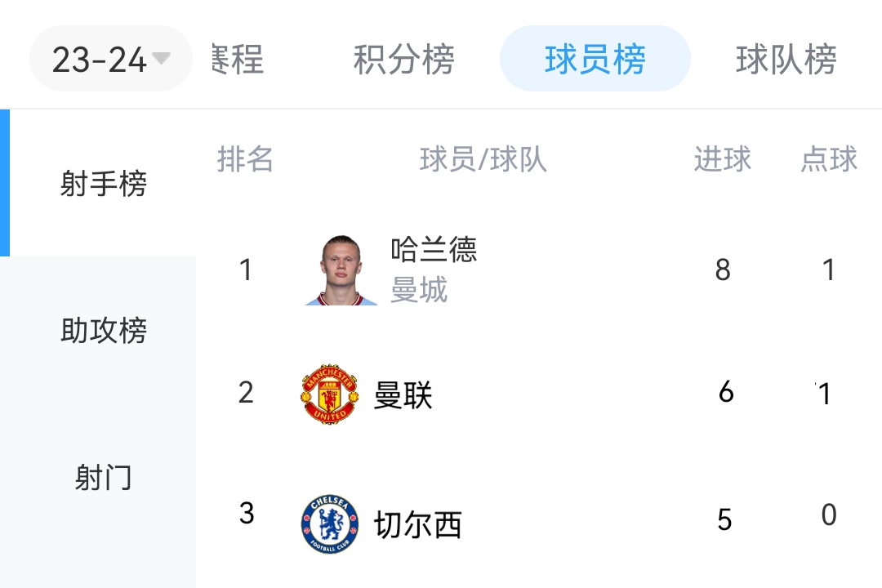
Task: Click the 球员/球队 column header
Action: pos(483,159)
